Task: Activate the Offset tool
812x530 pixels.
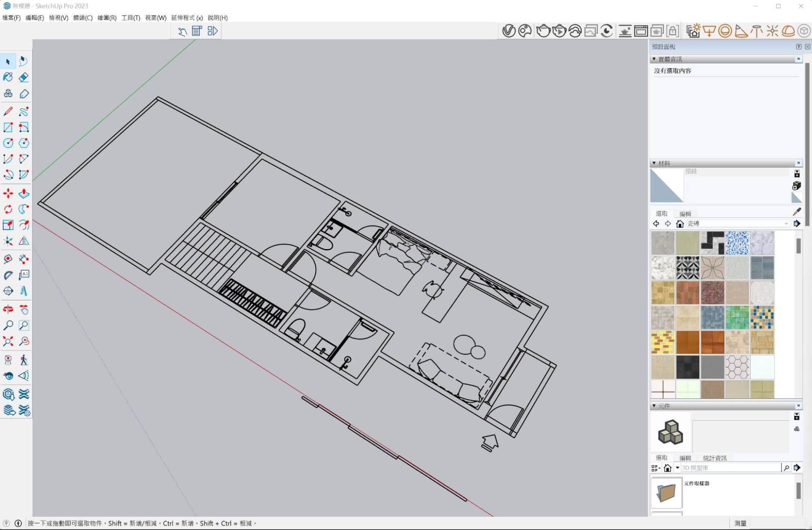Action: coord(24,225)
